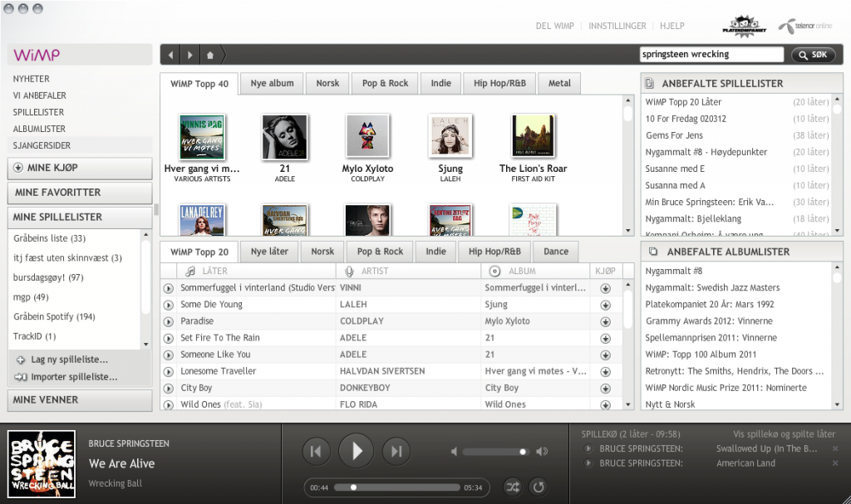Seek in the We Are Alive progress bar
851x504 pixels.
(x=397, y=487)
